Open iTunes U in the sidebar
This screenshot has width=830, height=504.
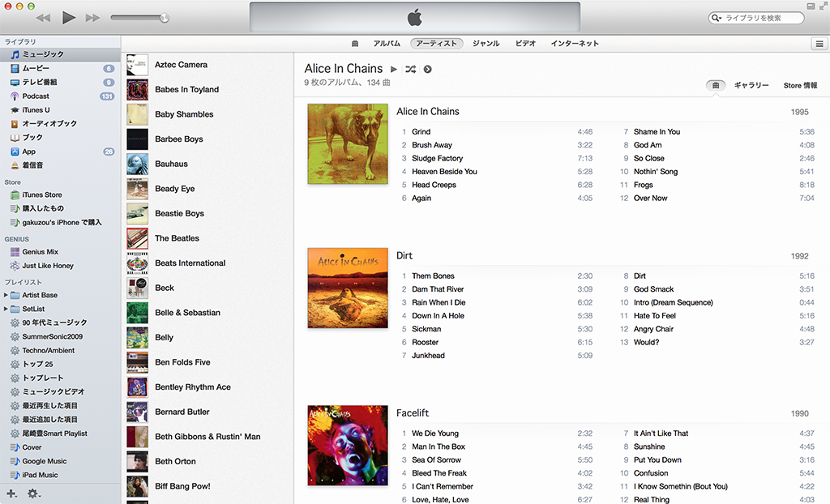(x=60, y=110)
